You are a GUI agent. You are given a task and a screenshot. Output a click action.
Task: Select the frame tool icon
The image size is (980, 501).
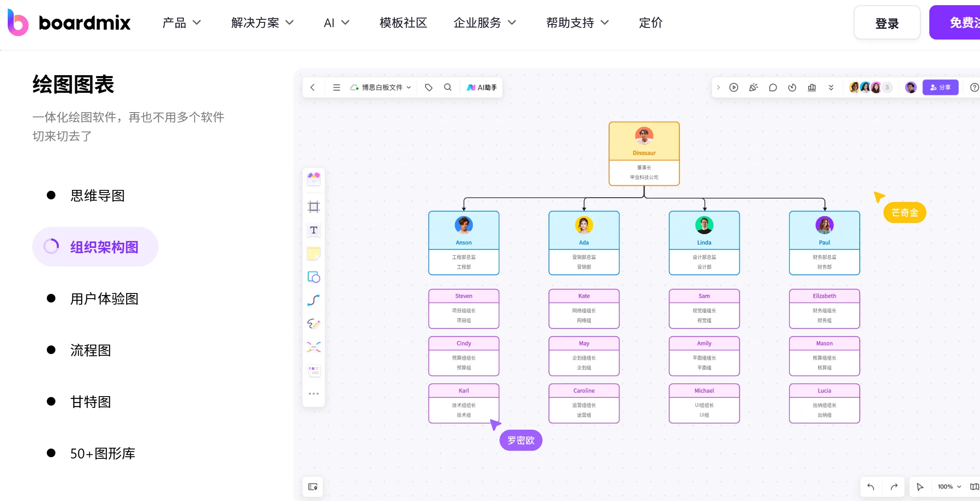click(x=313, y=207)
